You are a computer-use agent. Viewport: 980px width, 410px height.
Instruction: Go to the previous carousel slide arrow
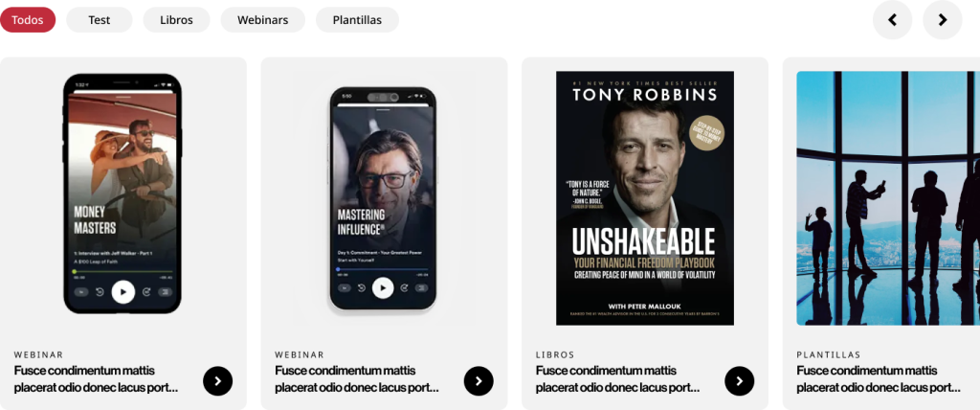(892, 20)
